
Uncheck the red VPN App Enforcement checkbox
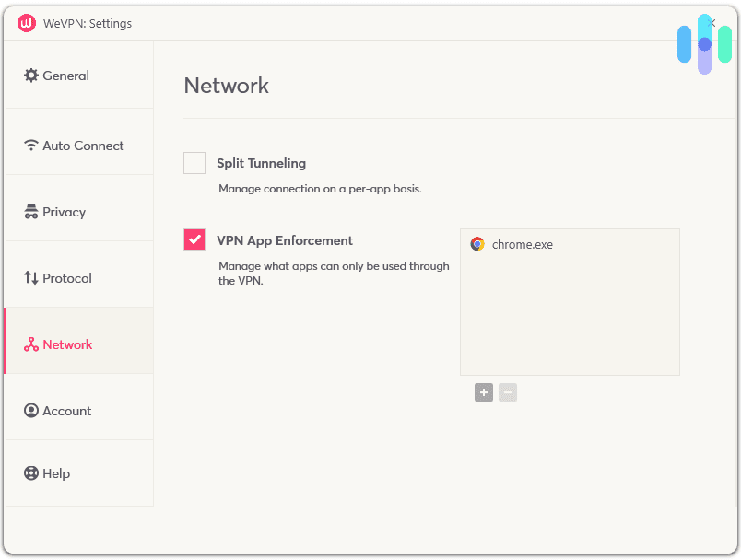(194, 239)
